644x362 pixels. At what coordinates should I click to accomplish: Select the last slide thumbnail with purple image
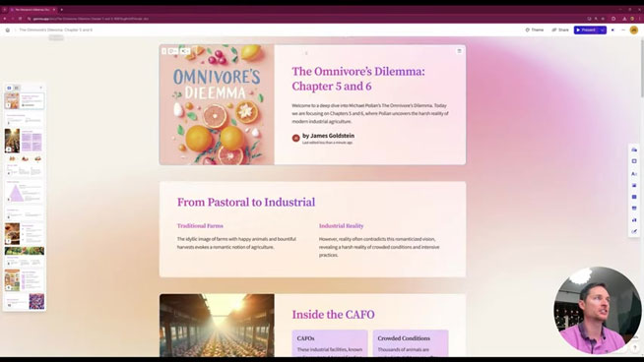[x=25, y=301]
